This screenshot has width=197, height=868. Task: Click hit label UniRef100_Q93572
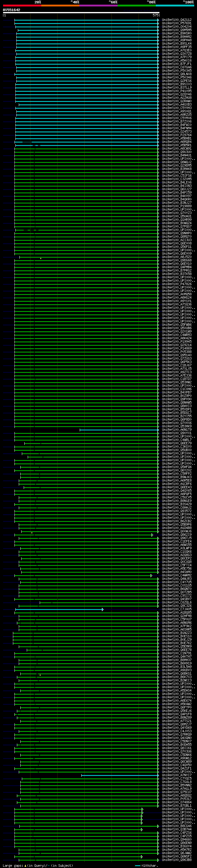(x=177, y=511)
